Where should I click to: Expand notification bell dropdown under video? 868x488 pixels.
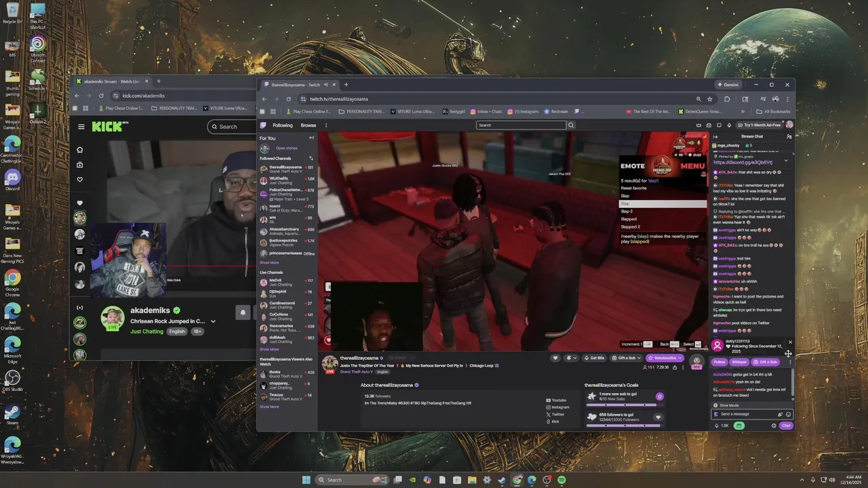[x=572, y=358]
